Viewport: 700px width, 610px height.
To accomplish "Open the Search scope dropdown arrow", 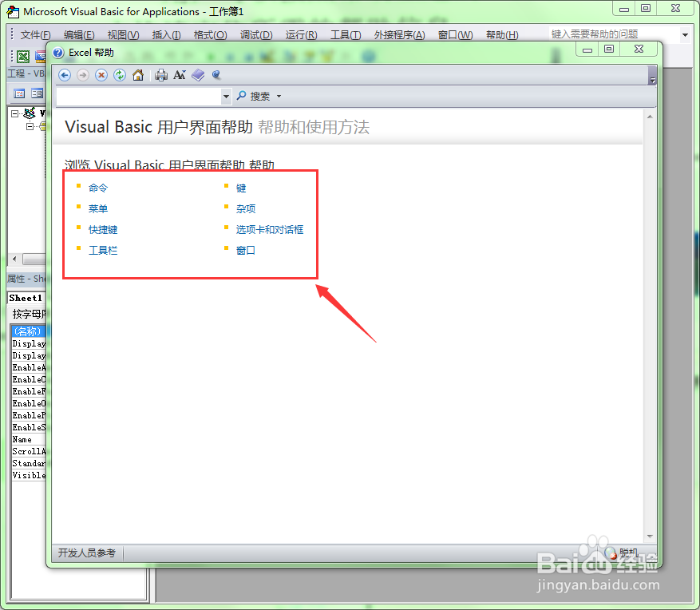I will point(279,96).
